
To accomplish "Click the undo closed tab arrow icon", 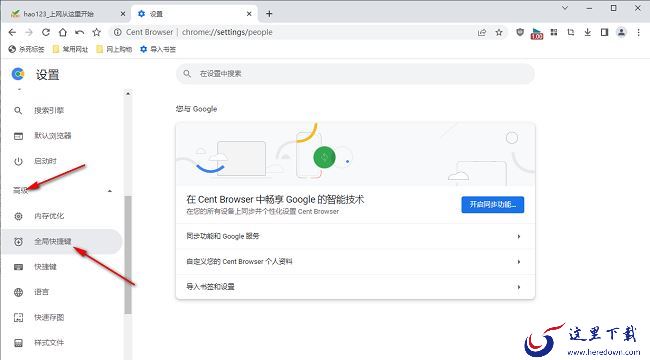I will [x=80, y=32].
